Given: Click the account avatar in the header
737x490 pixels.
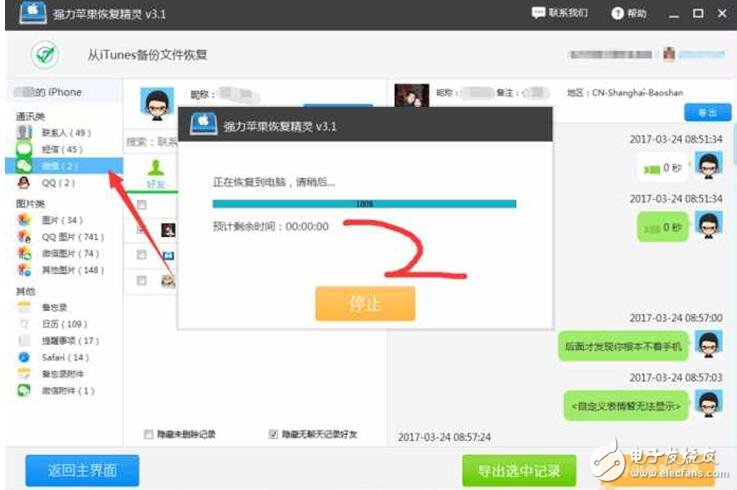Looking at the screenshot, I should click(669, 54).
